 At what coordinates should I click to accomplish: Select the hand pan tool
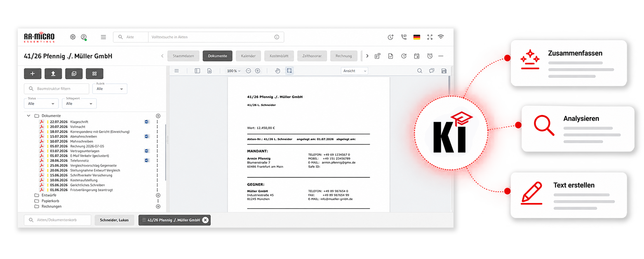(x=277, y=71)
